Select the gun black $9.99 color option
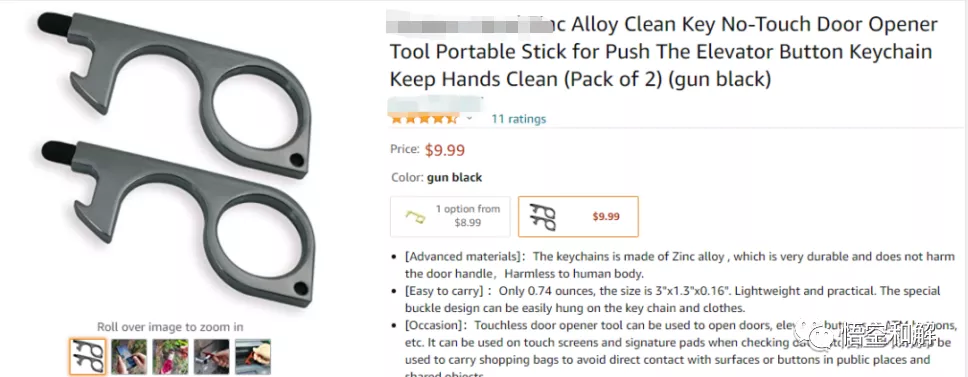The image size is (968, 377). coord(578,217)
